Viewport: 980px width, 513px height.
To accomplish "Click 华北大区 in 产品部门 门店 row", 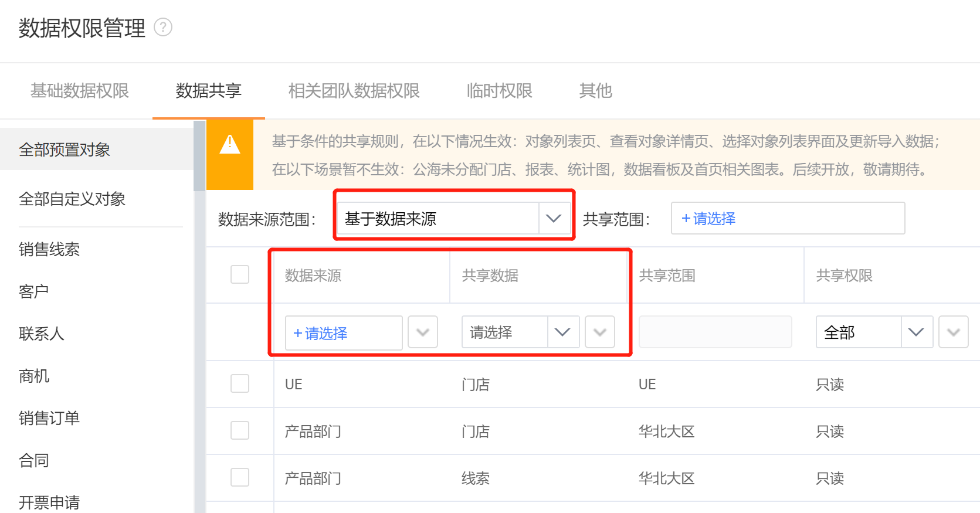I will pos(667,432).
